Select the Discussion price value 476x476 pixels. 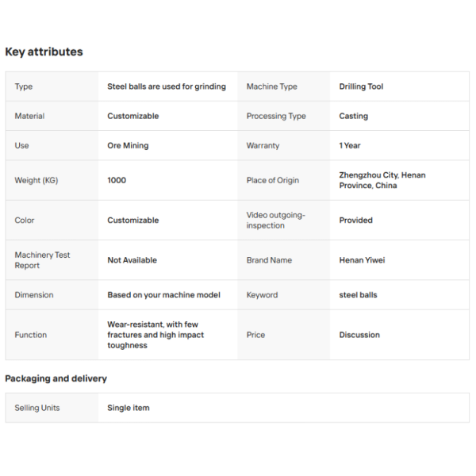pyautogui.click(x=359, y=335)
